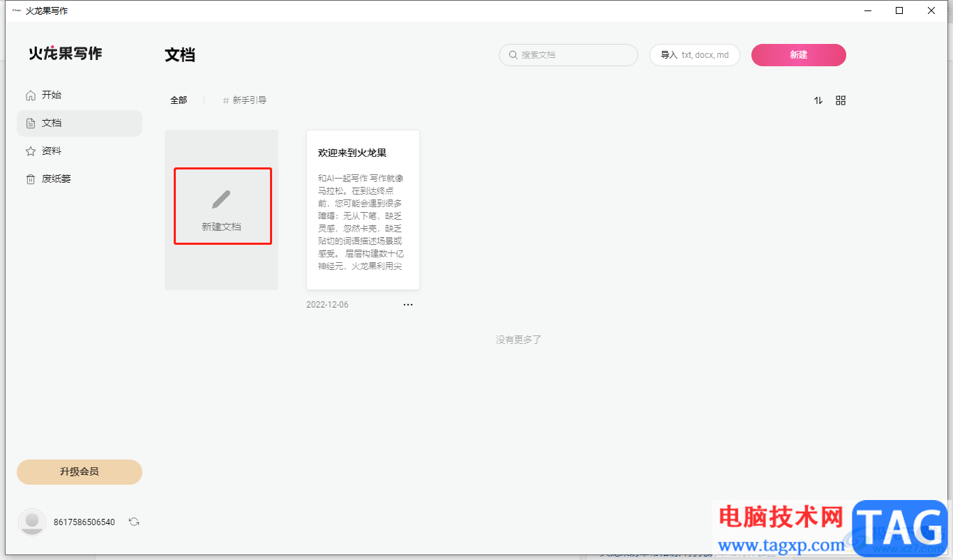This screenshot has height=560, width=953.
Task: Click the 文档 page heading
Action: 180,55
